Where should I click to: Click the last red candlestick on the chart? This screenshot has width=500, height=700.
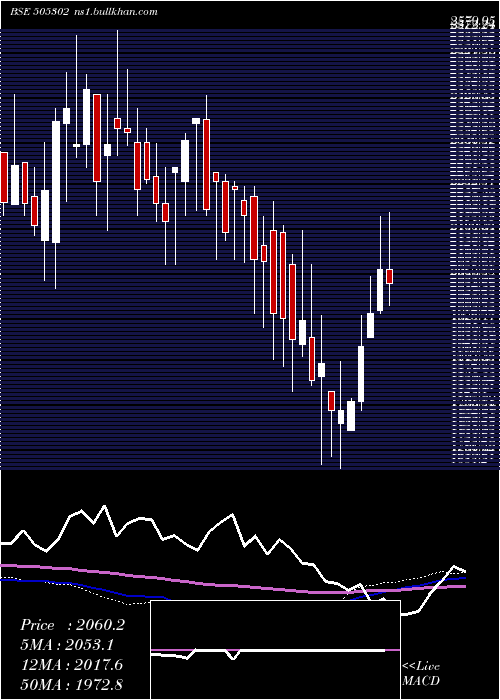pos(389,276)
